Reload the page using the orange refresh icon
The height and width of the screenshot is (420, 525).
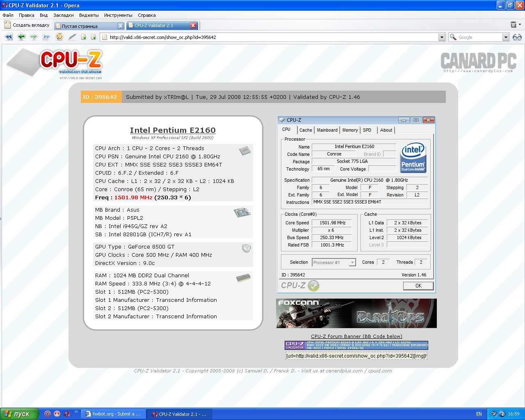(x=59, y=37)
